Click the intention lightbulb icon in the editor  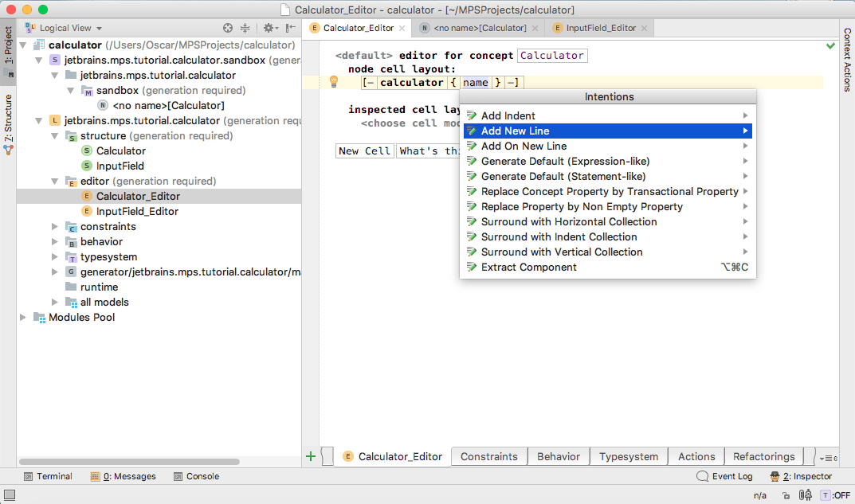coord(334,82)
